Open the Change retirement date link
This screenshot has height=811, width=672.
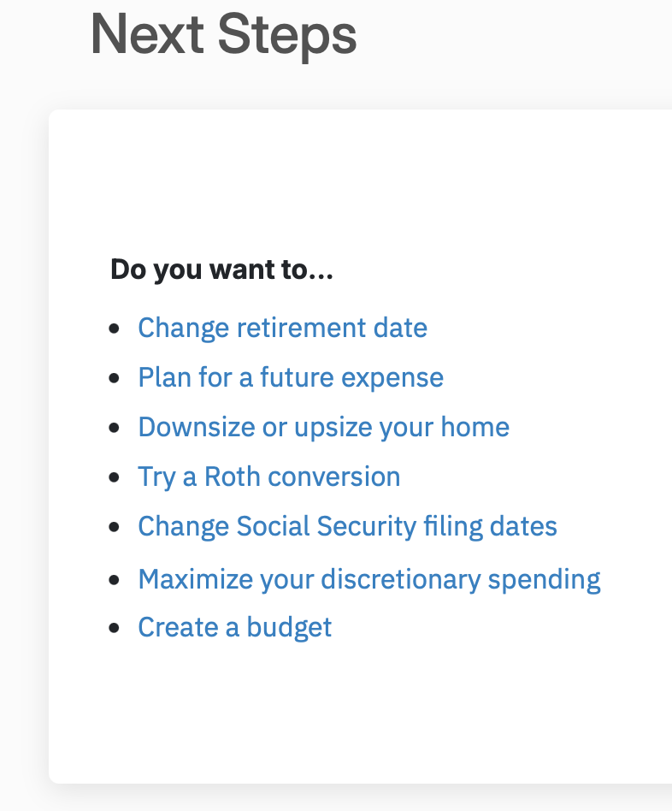click(x=282, y=329)
